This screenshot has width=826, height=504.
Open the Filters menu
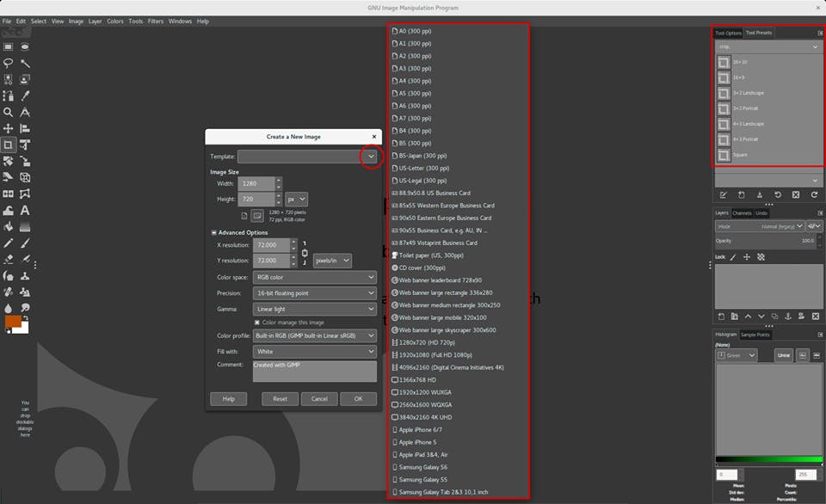pos(156,21)
